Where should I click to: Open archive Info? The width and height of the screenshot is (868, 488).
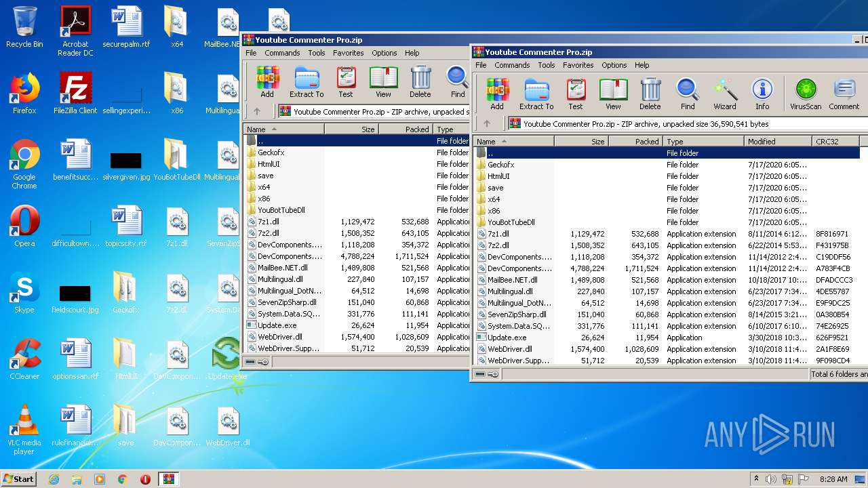point(762,94)
